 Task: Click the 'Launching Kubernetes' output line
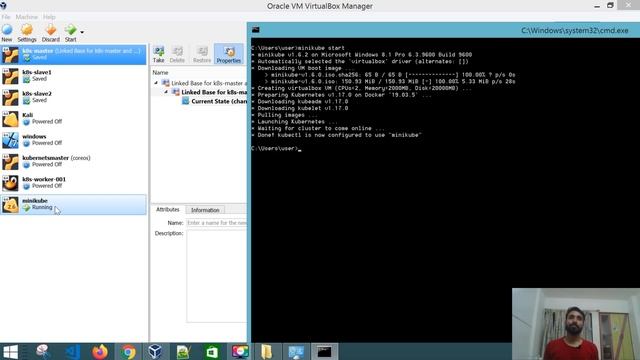(x=295, y=122)
